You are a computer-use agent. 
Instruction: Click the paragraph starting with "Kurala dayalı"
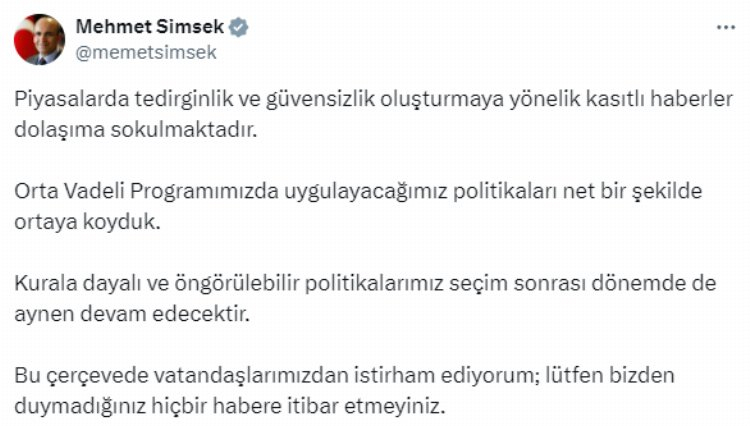coord(367,298)
